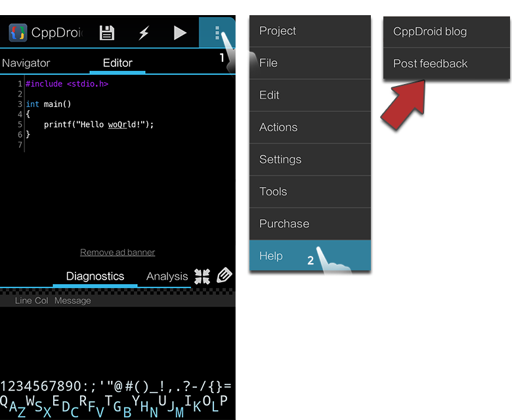Image resolution: width=512 pixels, height=420 pixels.
Task: Open the CppDroid blog submenu item
Action: [x=446, y=32]
